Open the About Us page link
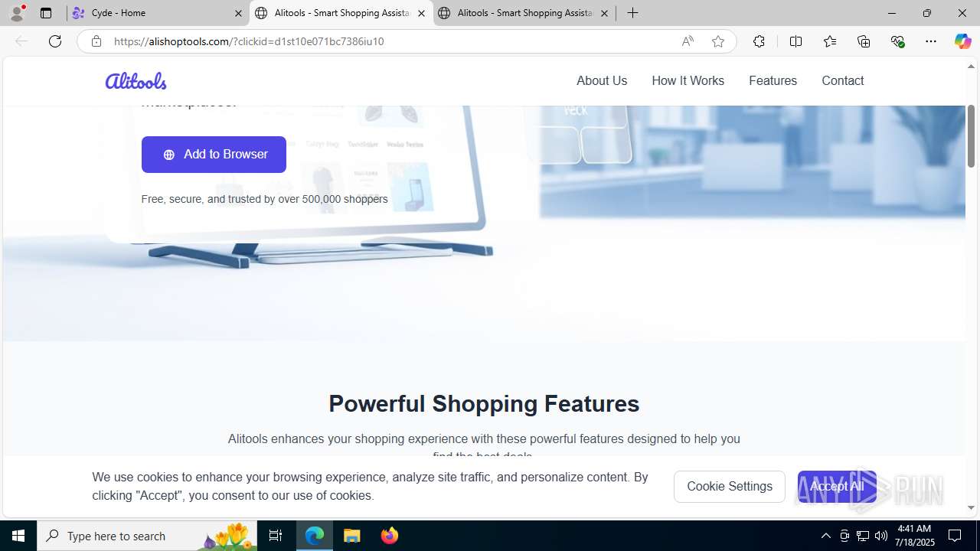 (x=602, y=80)
